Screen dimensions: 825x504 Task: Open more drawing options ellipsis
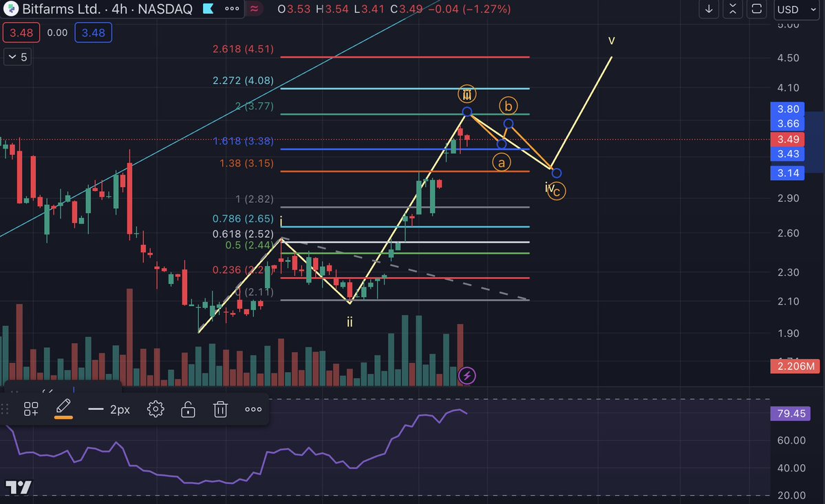click(x=253, y=409)
